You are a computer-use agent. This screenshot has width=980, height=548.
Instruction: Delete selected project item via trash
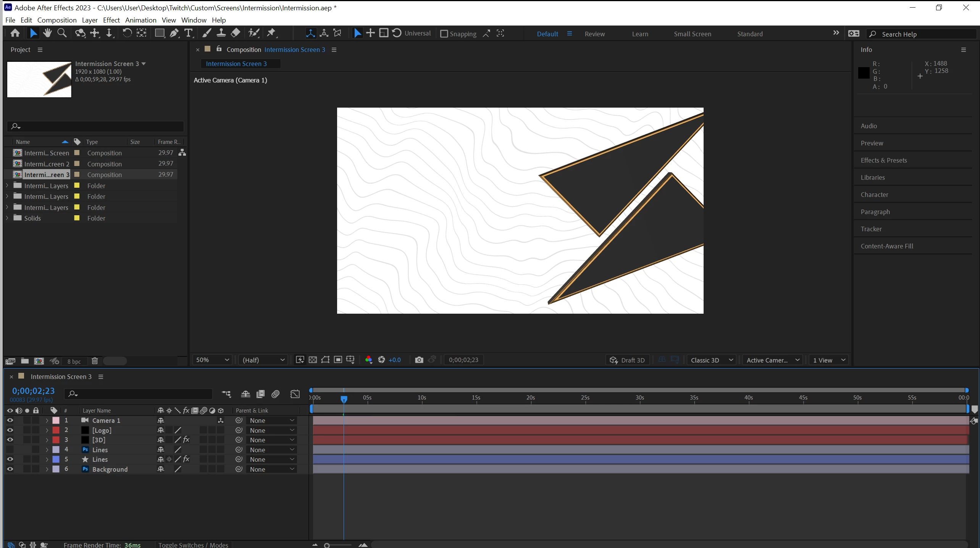(x=95, y=361)
